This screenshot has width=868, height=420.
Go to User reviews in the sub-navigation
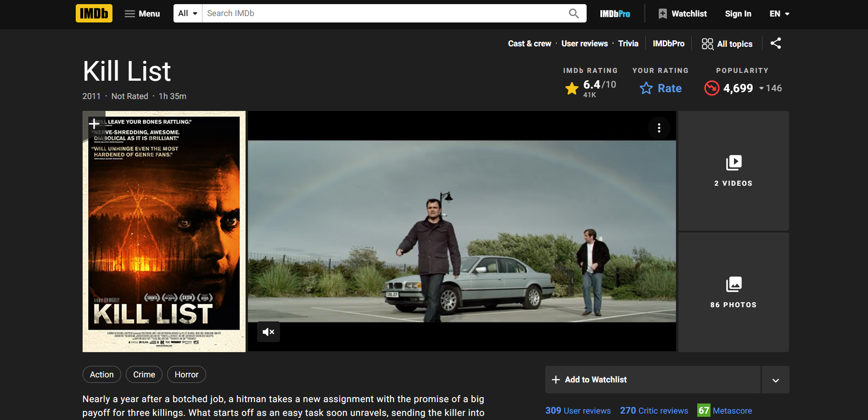point(584,44)
